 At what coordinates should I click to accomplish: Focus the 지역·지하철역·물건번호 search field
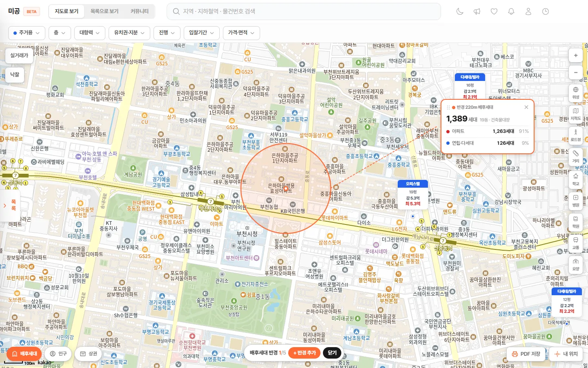click(304, 11)
